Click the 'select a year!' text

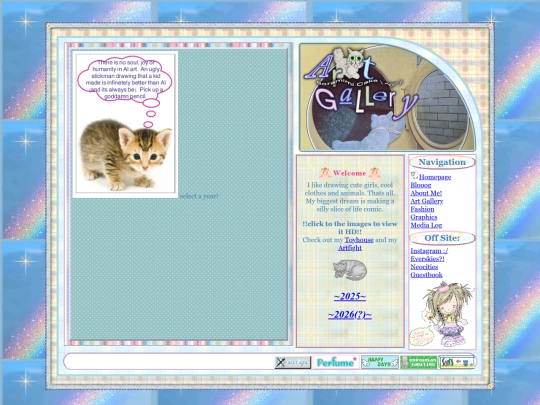point(199,196)
